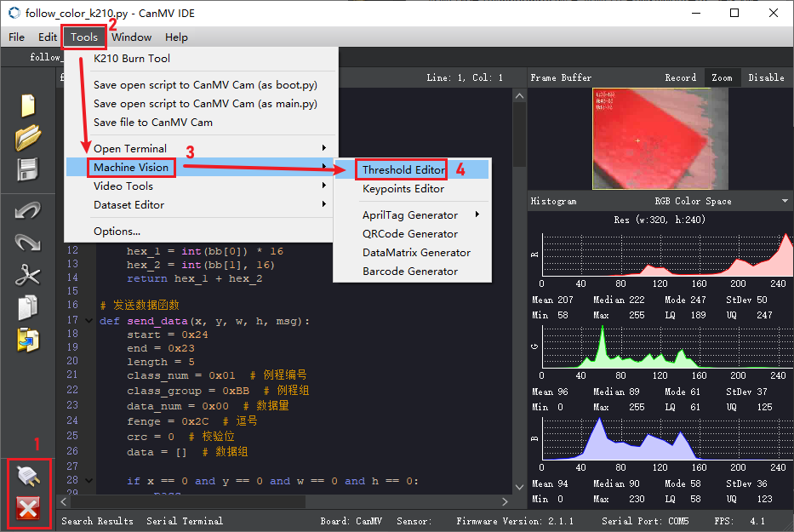Select Save file to CanMV Cam

click(201, 122)
